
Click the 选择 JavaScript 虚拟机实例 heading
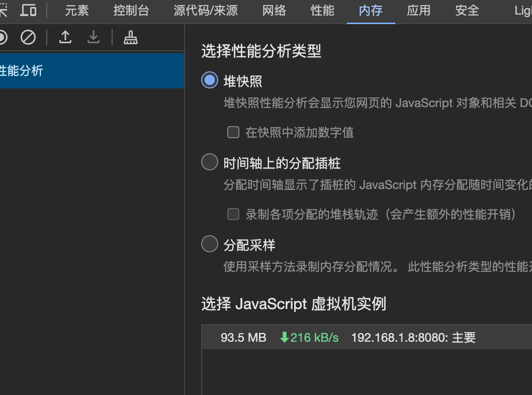click(x=294, y=304)
